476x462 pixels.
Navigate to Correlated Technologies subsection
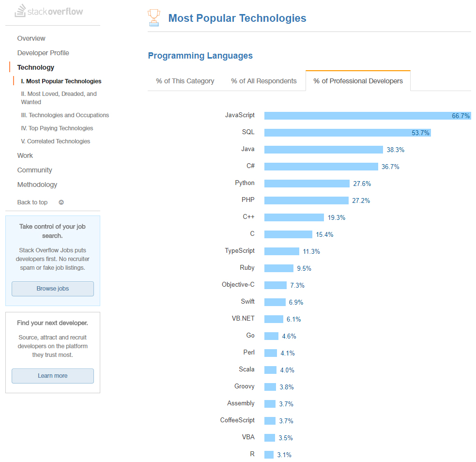click(56, 141)
